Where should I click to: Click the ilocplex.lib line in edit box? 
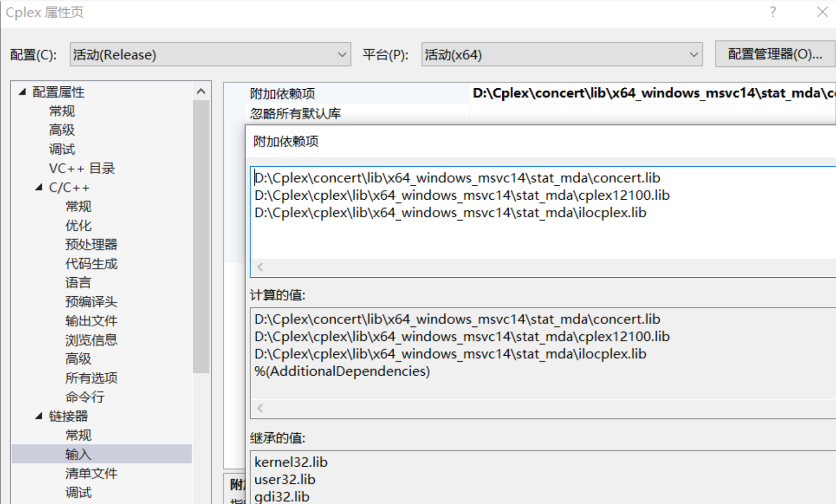click(450, 213)
